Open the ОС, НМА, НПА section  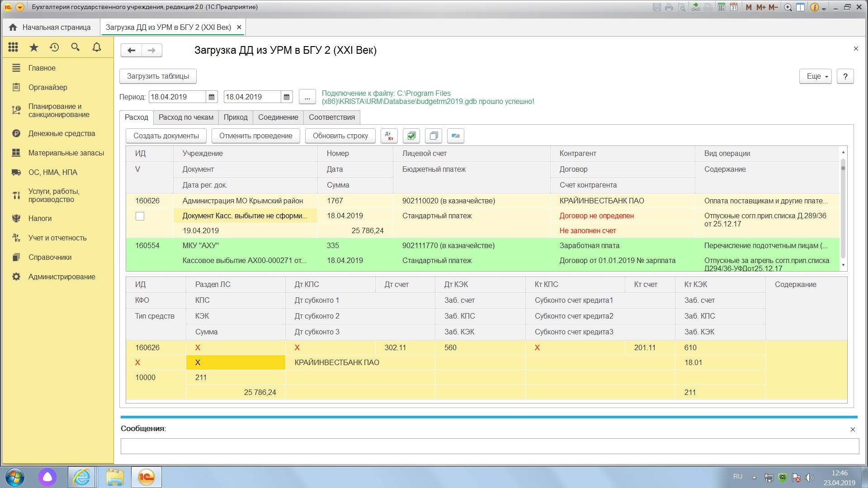click(58, 172)
